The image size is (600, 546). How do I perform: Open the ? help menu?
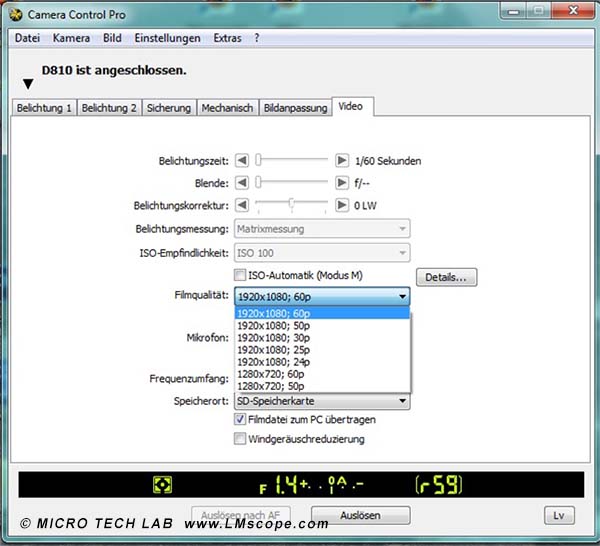pos(257,38)
